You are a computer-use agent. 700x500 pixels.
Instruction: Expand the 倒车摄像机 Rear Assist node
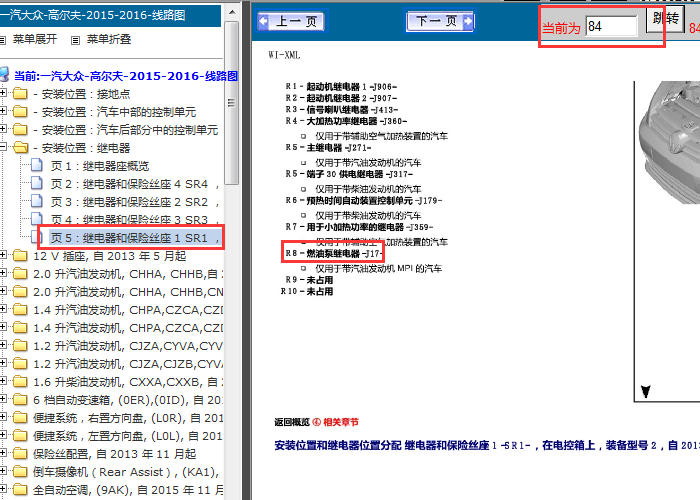click(3, 471)
